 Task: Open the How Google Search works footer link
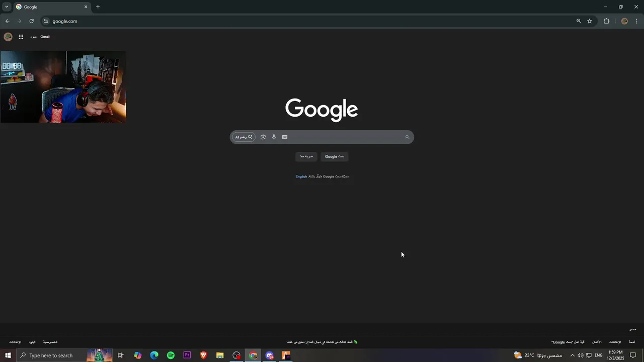coord(568,342)
